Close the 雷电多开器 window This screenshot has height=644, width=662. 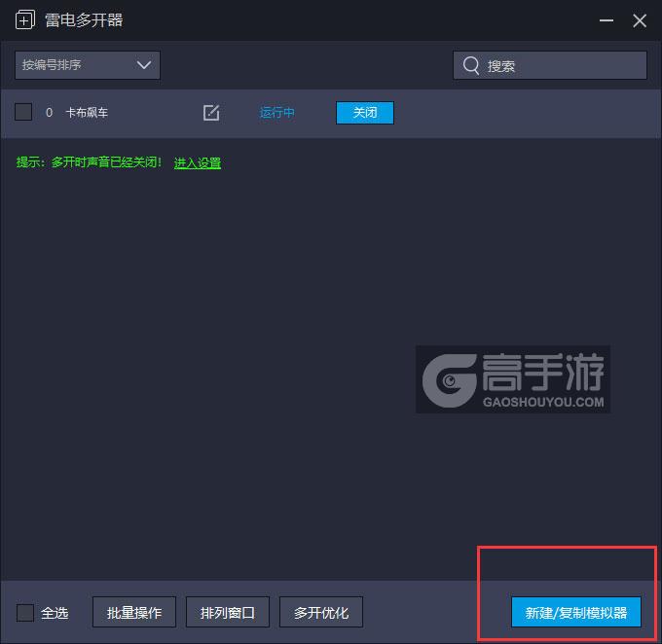(640, 20)
